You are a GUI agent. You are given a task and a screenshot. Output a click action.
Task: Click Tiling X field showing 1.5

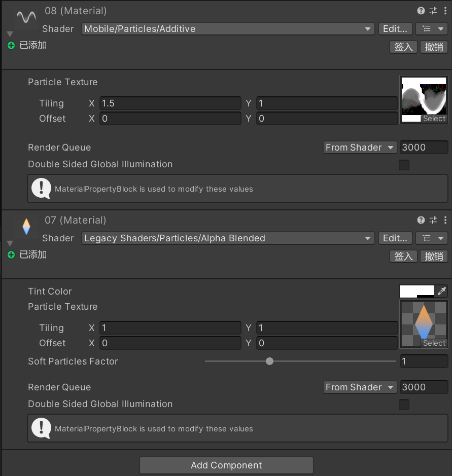tap(170, 103)
